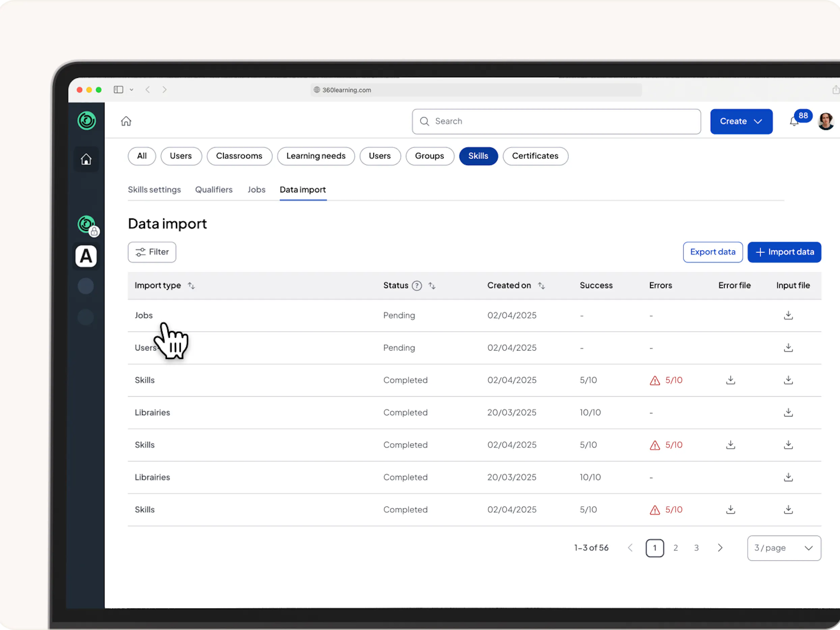The width and height of the screenshot is (840, 630).
Task: Sort the table by Import type
Action: click(191, 285)
